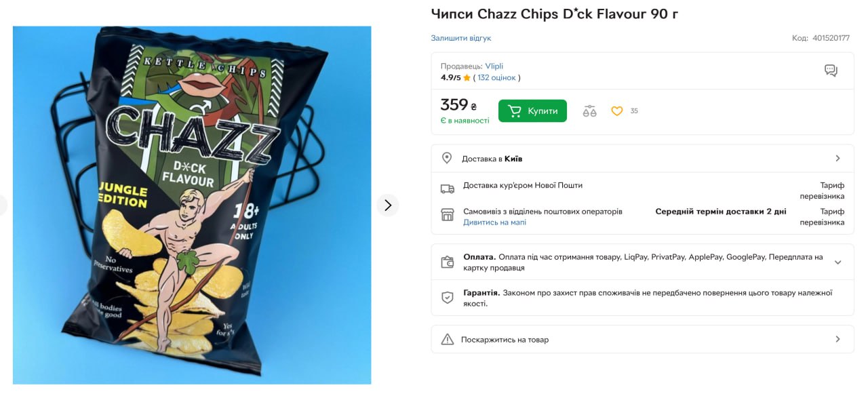Open Поскаржитись на товар chevron
Image resolution: width=868 pixels, height=396 pixels.
(837, 339)
